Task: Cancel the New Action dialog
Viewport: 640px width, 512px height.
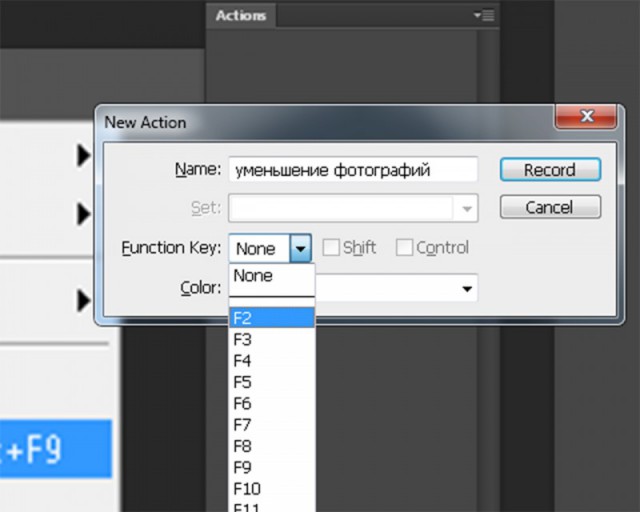Action: coord(550,207)
